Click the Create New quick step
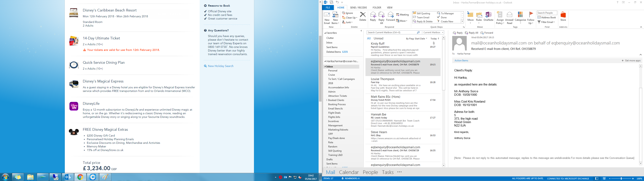Viewport: 644px width, 181px height. click(x=445, y=22)
